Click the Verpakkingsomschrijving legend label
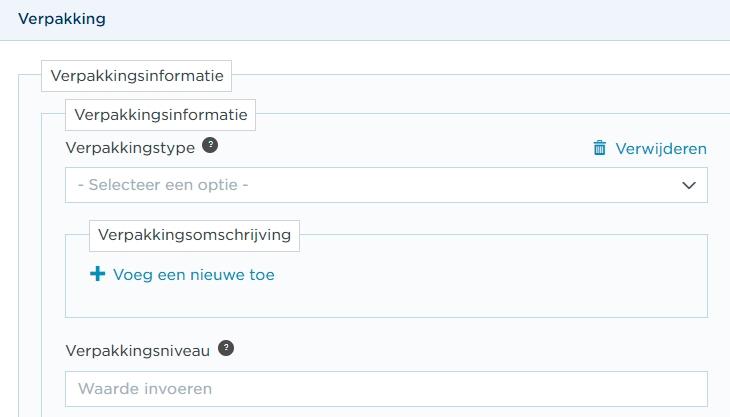Viewport: 730px width, 417px height. pyautogui.click(x=194, y=236)
